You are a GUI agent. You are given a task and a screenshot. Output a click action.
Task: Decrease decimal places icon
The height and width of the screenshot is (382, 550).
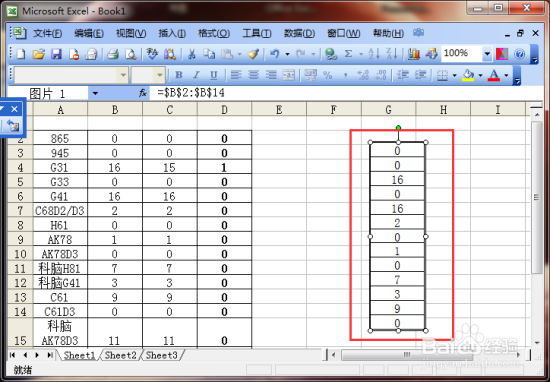[381, 75]
